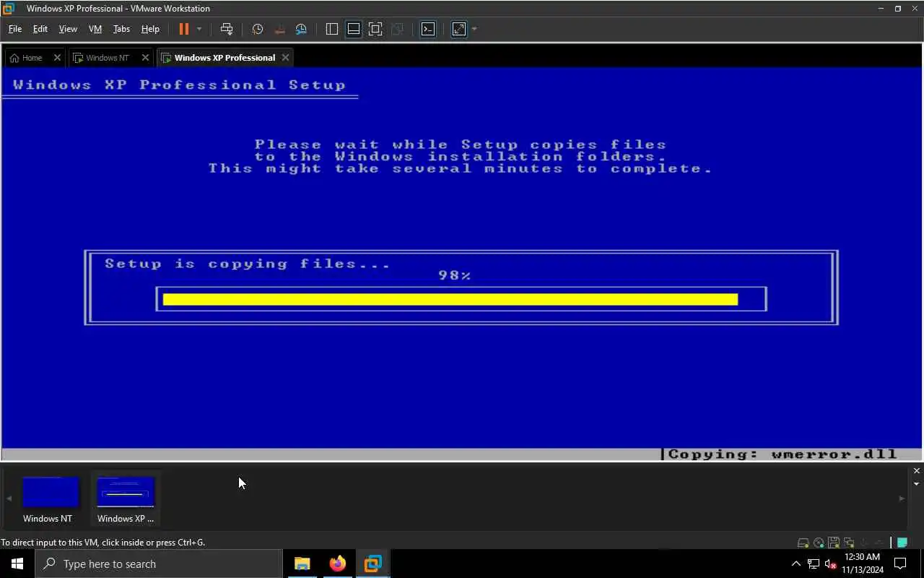The image size is (924, 578).
Task: Select the Windows XP Professional tab
Action: point(225,58)
